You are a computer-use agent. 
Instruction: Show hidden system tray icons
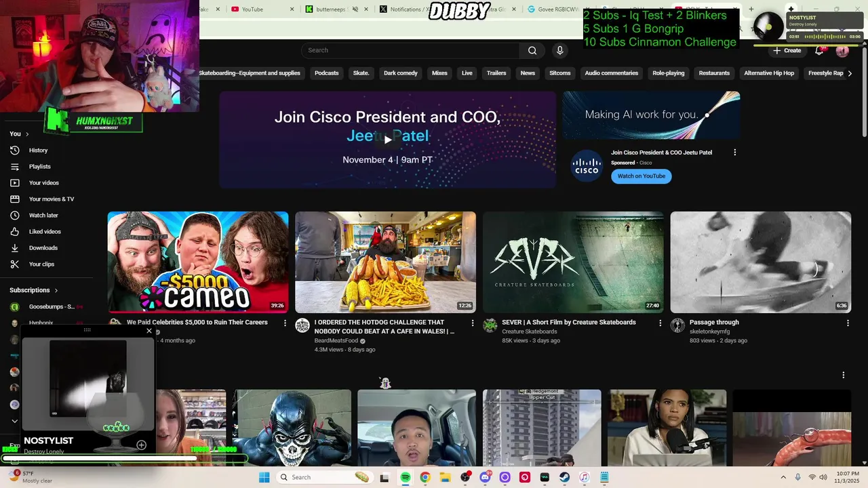pos(783,477)
